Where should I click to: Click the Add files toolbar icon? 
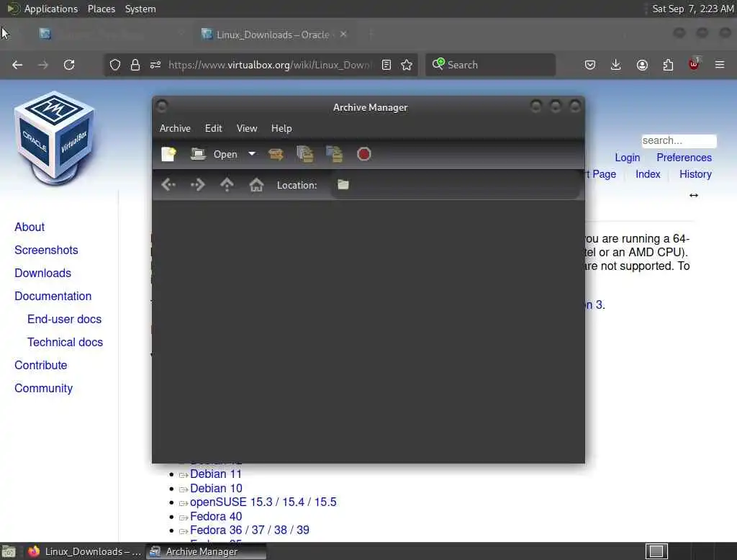click(x=305, y=154)
